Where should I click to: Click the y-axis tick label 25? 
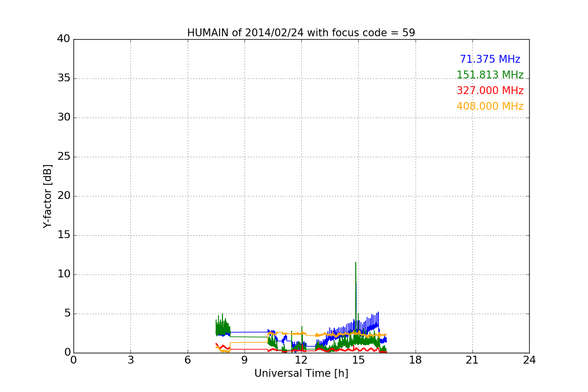coord(63,157)
